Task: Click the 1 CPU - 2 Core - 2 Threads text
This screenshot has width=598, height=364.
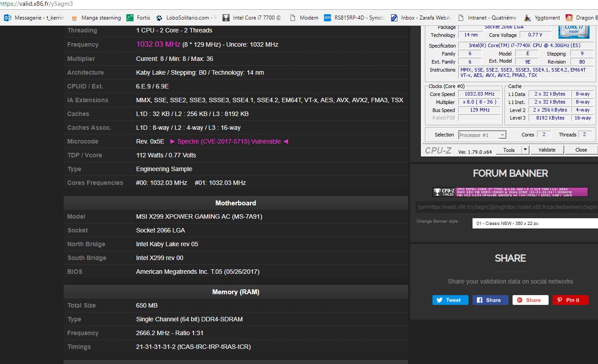Action: tap(174, 30)
